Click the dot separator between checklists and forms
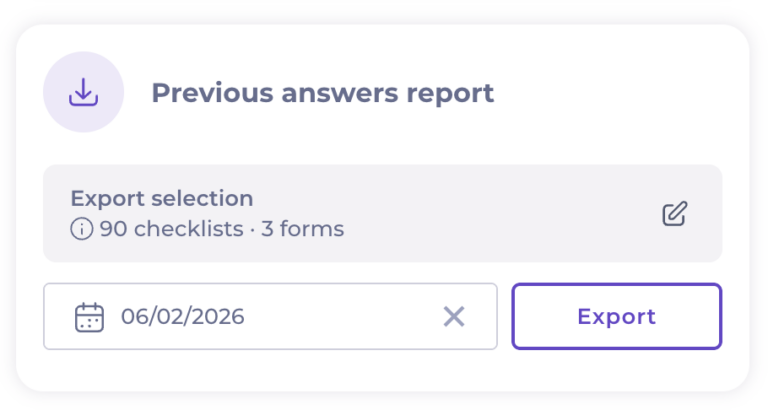The image size is (768, 410). tap(253, 229)
